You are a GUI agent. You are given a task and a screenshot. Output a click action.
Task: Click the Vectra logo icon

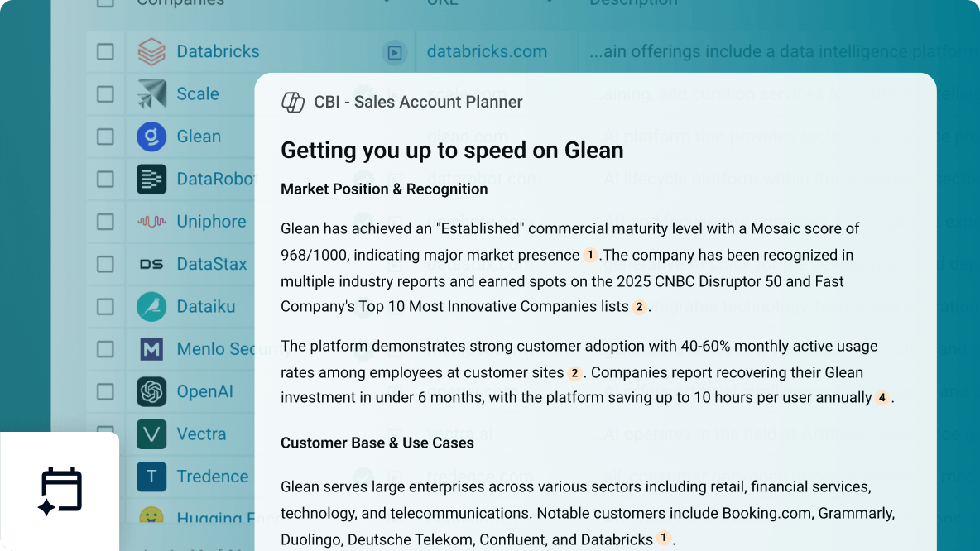click(x=151, y=434)
